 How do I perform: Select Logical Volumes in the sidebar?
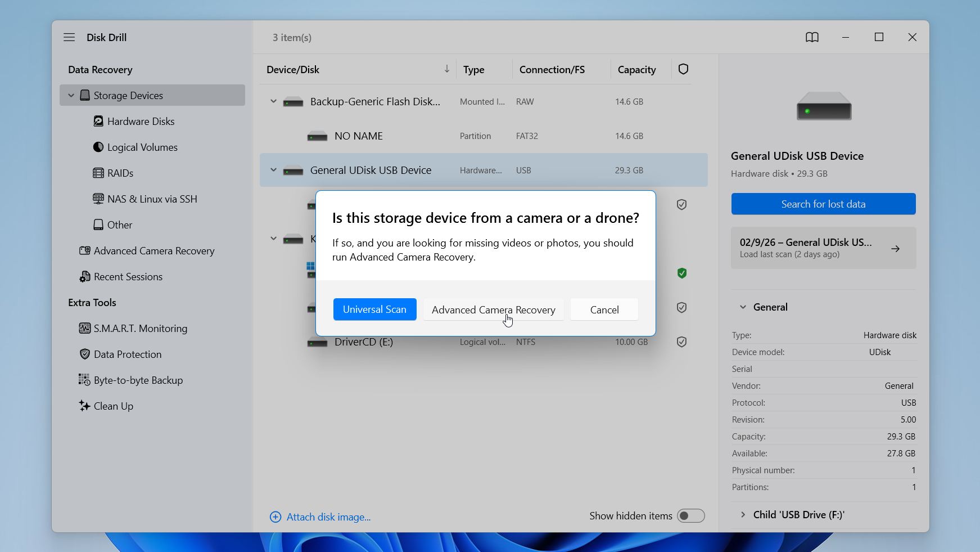(x=142, y=147)
